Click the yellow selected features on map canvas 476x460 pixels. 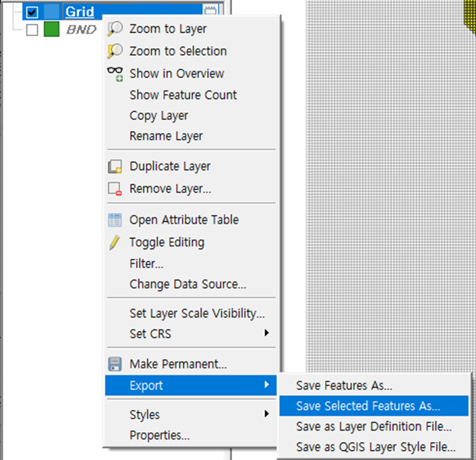point(471,15)
